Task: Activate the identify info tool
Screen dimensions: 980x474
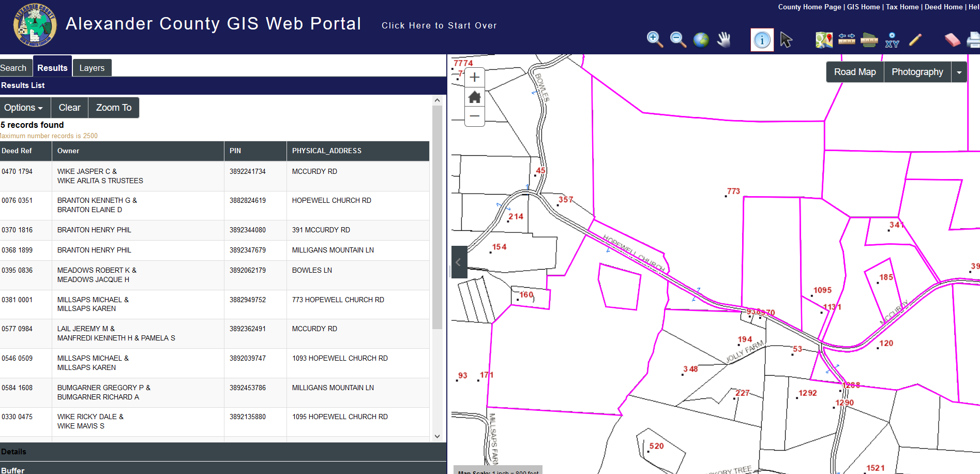Action: pos(762,40)
